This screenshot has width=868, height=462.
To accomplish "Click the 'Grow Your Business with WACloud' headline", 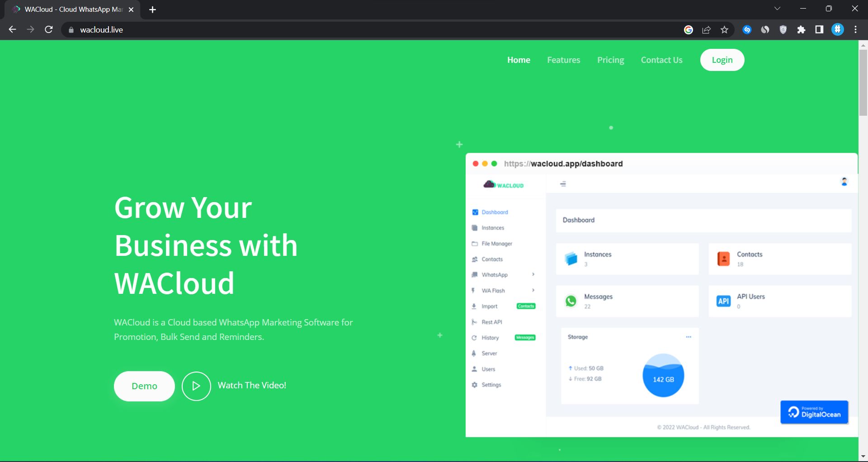I will [x=206, y=245].
